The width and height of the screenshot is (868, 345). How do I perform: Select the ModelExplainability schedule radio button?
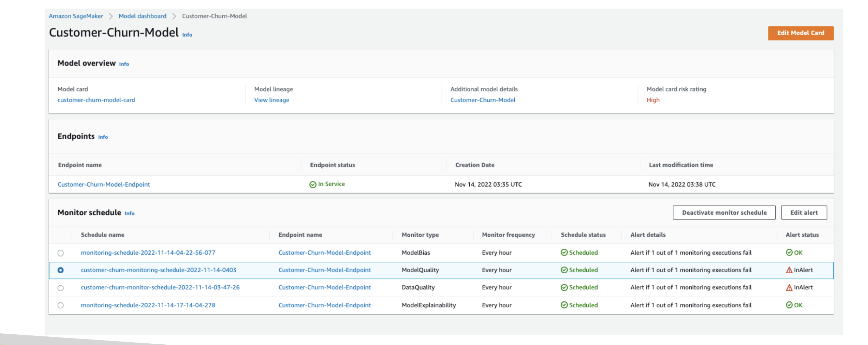tap(61, 305)
